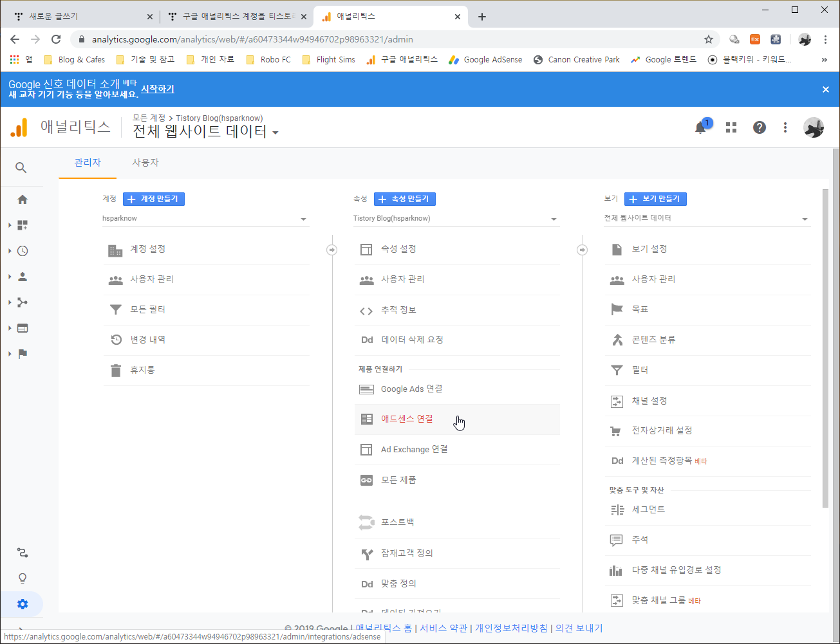Image resolution: width=840 pixels, height=644 pixels.
Task: Click the 시작하기 link in banner
Action: pos(158,89)
